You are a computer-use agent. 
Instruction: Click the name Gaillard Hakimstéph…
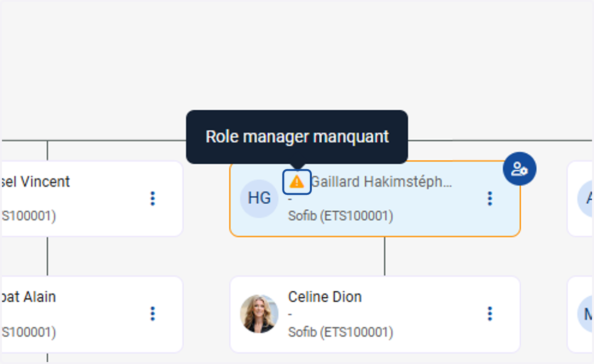click(381, 182)
